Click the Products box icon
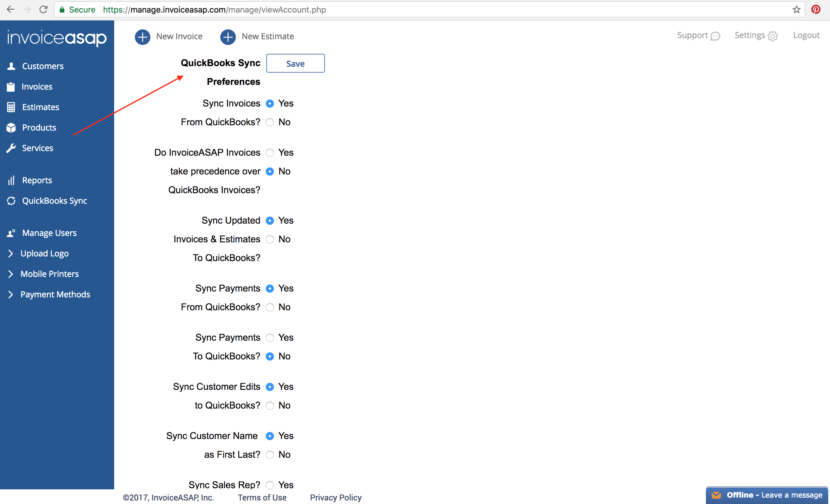The height and width of the screenshot is (504, 830). [x=11, y=128]
